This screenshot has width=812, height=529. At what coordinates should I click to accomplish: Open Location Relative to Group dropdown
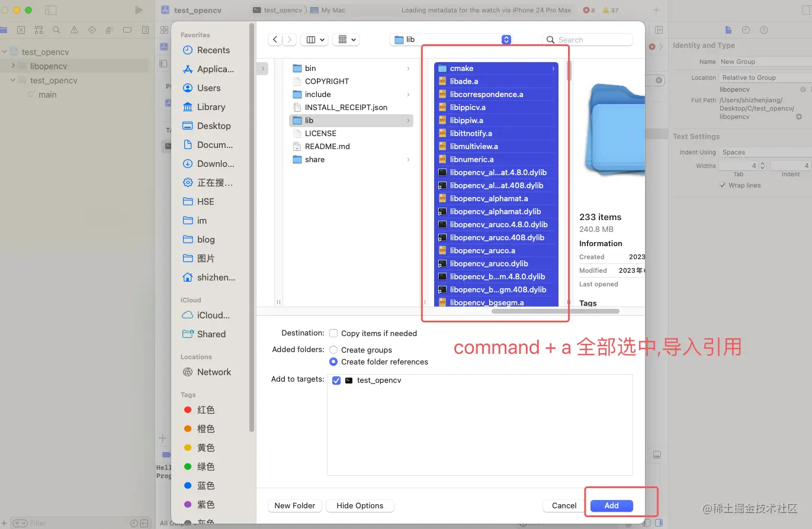click(765, 78)
